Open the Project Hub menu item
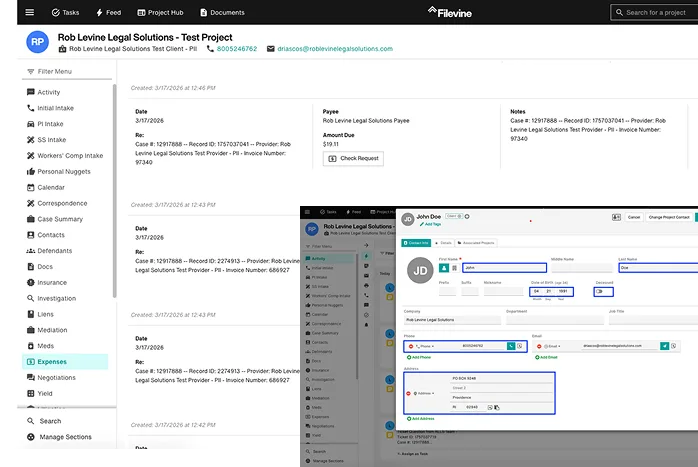Screen dimensions: 698x467 (x=160, y=12)
